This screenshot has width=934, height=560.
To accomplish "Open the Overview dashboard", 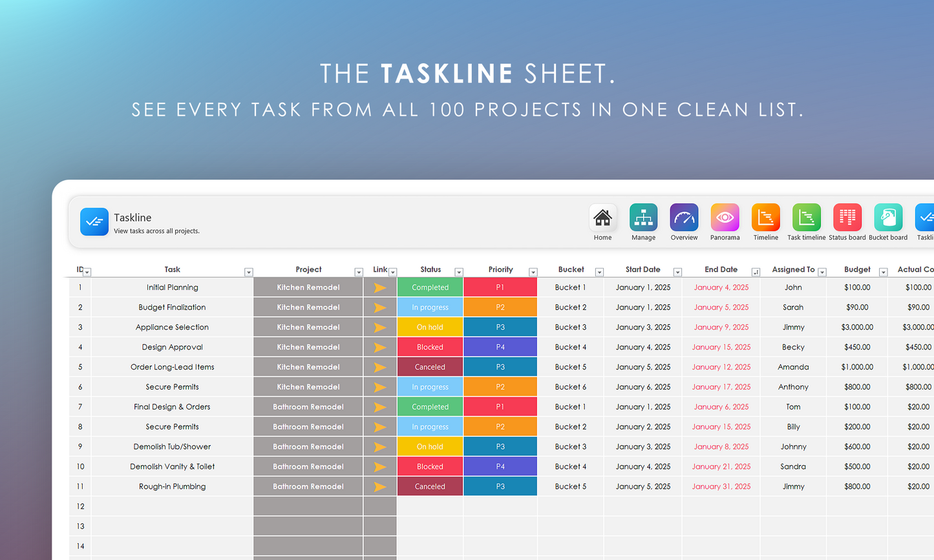I will pyautogui.click(x=684, y=218).
